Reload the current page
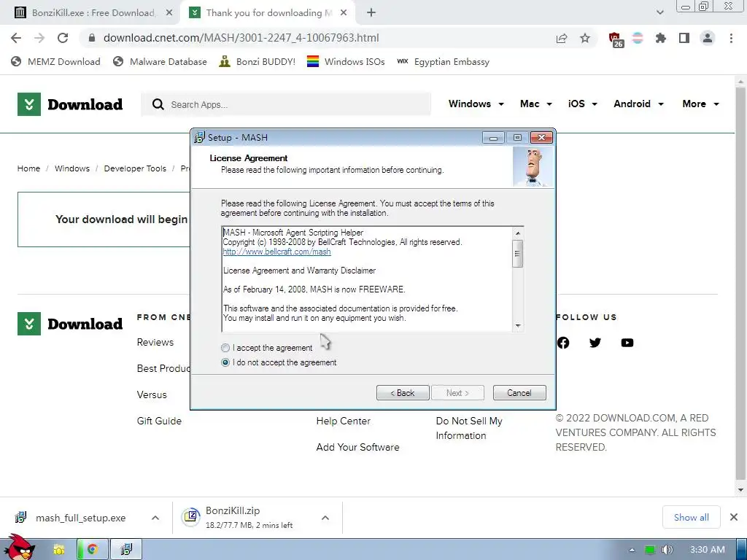This screenshot has width=747, height=560. 63,38
